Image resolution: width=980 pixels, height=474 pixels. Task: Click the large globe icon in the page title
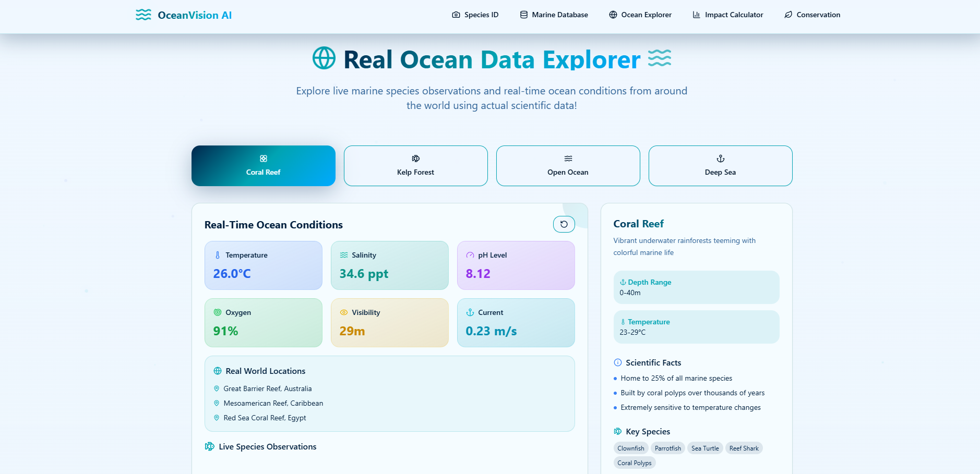pos(324,58)
